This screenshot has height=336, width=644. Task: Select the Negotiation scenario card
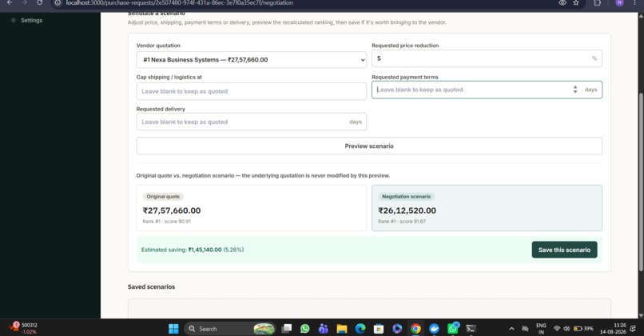[x=487, y=208]
